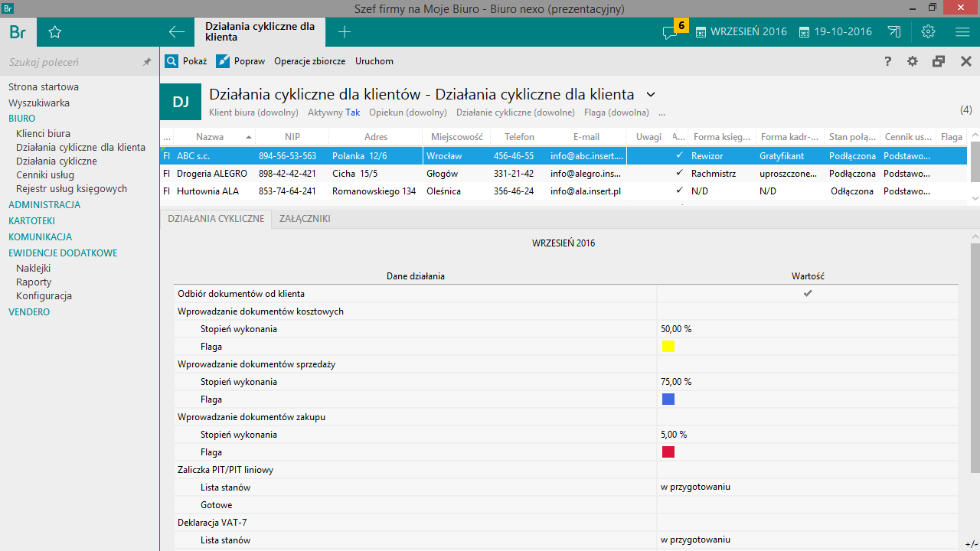The height and width of the screenshot is (551, 980).
Task: Open Operacje zbiorcze menu
Action: point(309,61)
